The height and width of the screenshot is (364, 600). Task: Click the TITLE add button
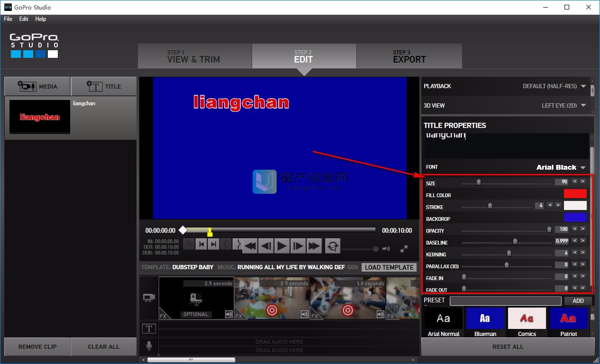click(104, 86)
